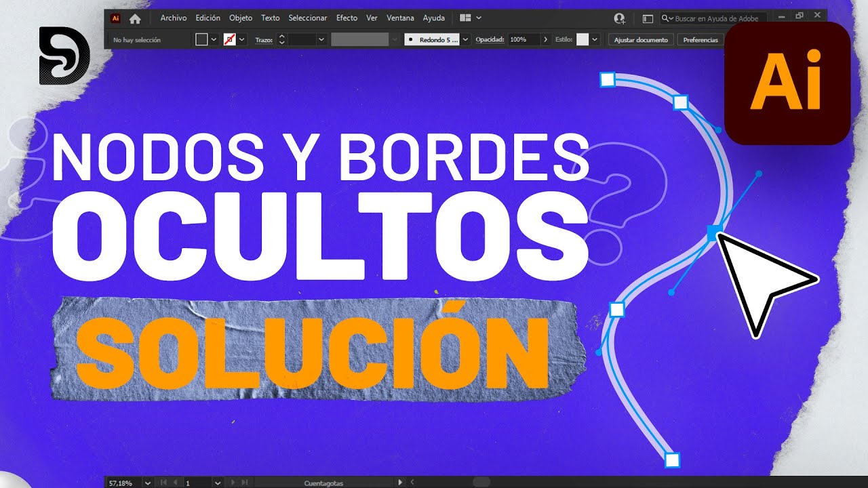The height and width of the screenshot is (488, 868).
Task: Expand the stroke color dropdown
Action: [242, 40]
